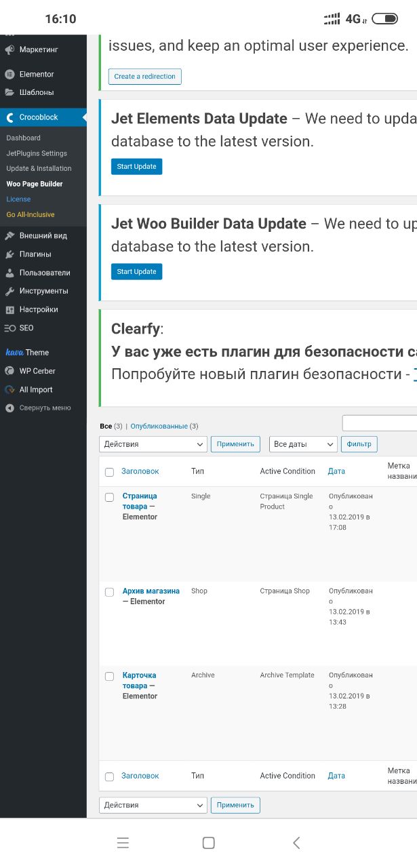This screenshot has height=868, width=417.
Task: Click the SEO menu icon
Action: click(x=9, y=328)
